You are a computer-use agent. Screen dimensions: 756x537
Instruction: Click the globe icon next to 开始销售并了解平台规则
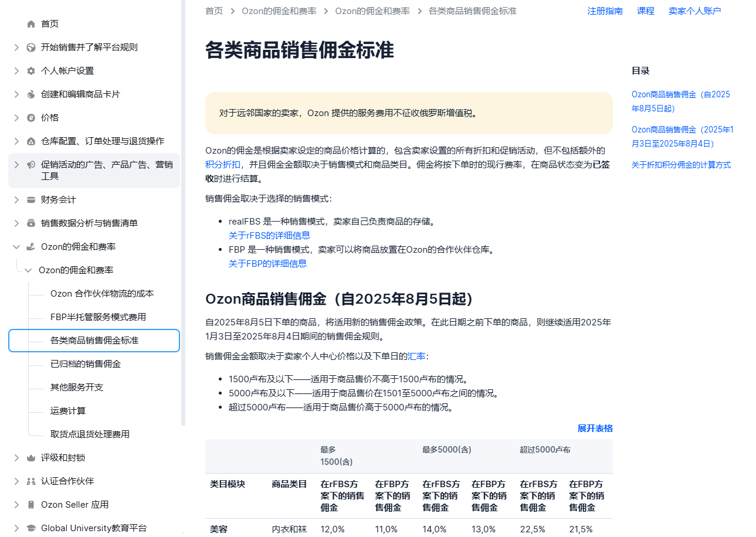click(31, 47)
